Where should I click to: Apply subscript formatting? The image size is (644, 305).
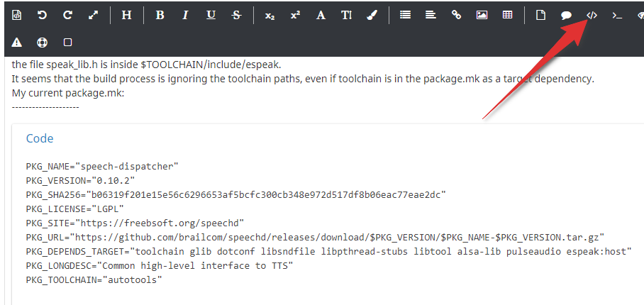coord(270,15)
